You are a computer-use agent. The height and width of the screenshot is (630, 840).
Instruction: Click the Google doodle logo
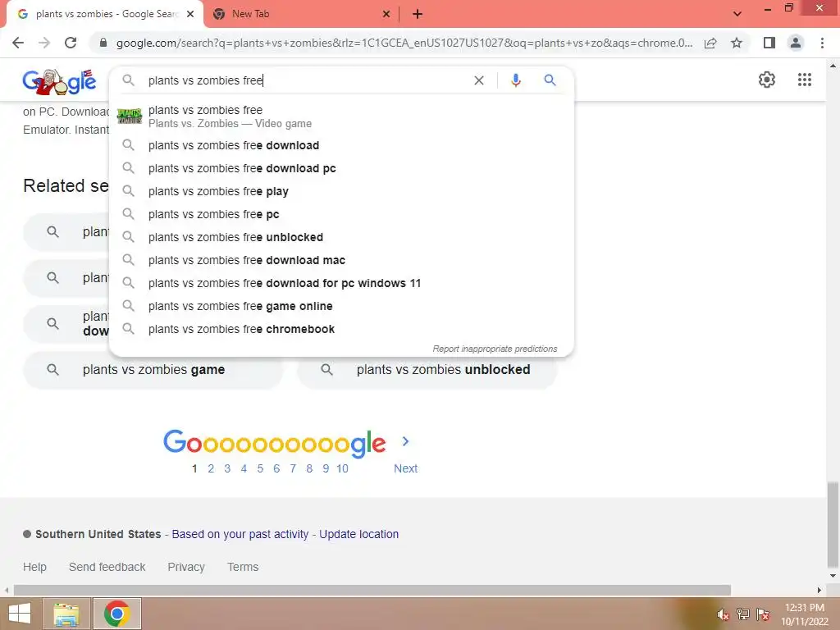59,82
